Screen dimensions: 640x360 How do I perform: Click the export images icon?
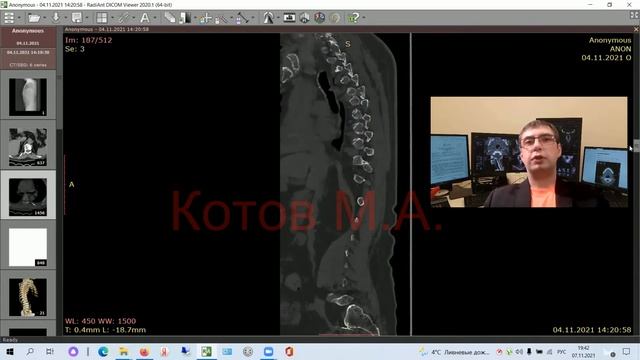point(76,18)
